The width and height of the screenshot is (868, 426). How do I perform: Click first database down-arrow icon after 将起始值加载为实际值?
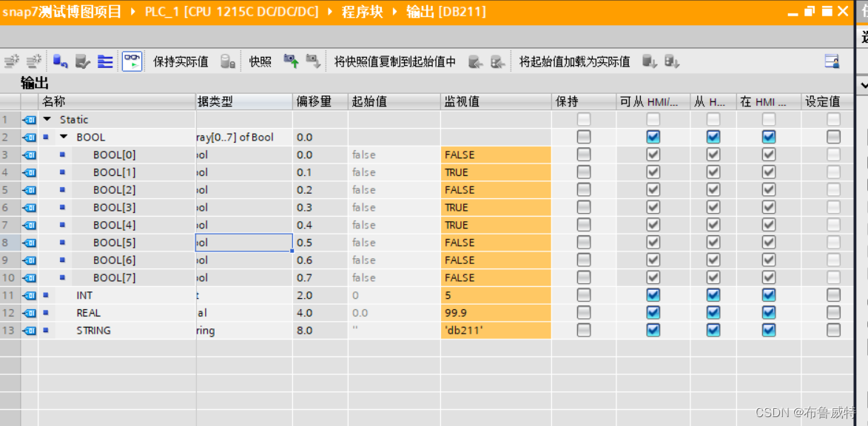(x=650, y=61)
